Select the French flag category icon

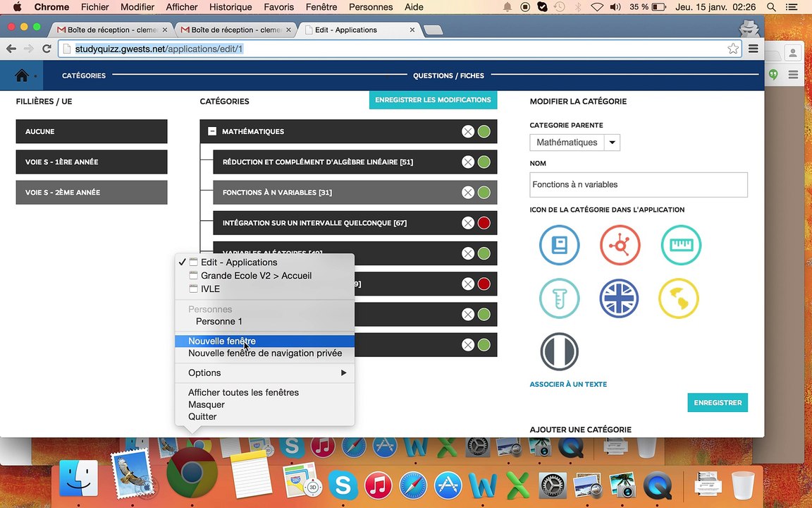[x=559, y=351]
